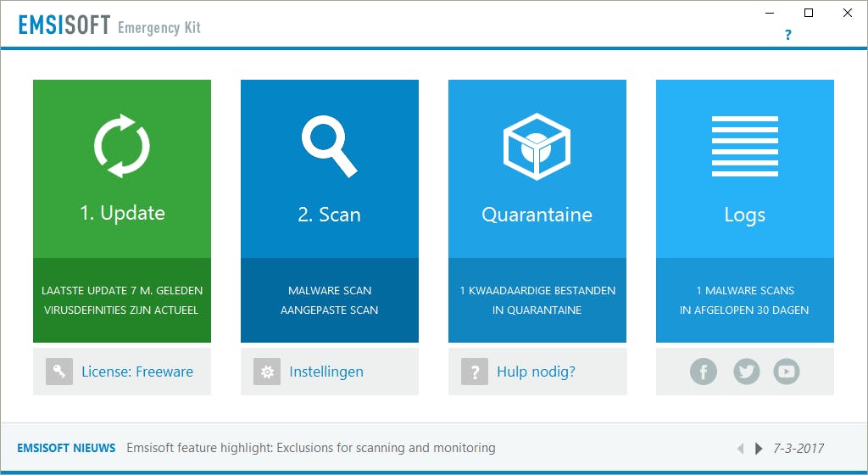Open the Emsisoft Twitter icon

(x=746, y=372)
